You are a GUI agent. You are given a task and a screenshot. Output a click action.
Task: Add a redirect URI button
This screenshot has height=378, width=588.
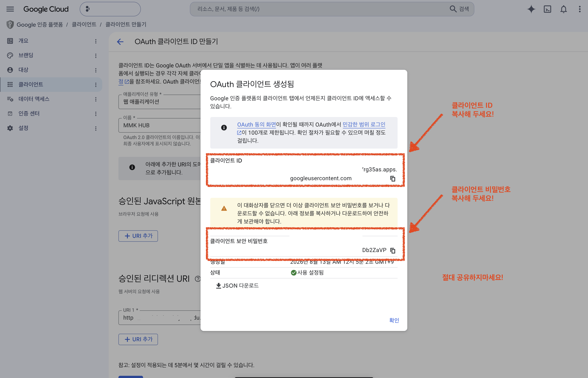[138, 339]
